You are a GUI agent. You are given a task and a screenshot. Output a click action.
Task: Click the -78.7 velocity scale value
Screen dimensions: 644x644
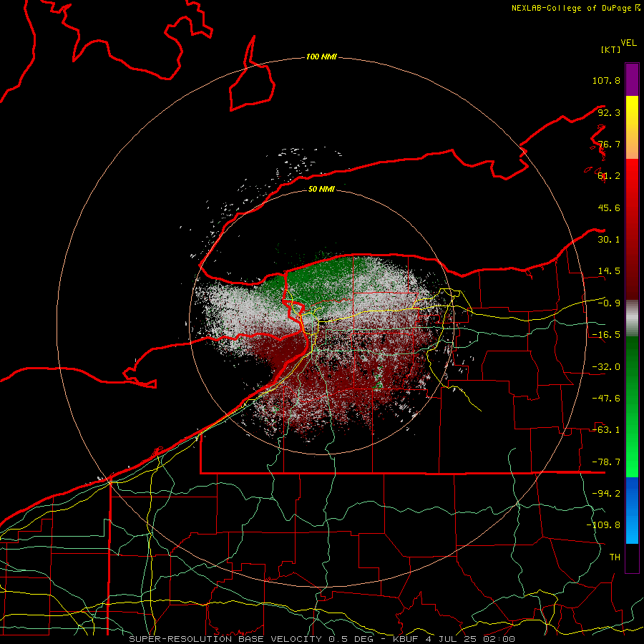point(606,462)
